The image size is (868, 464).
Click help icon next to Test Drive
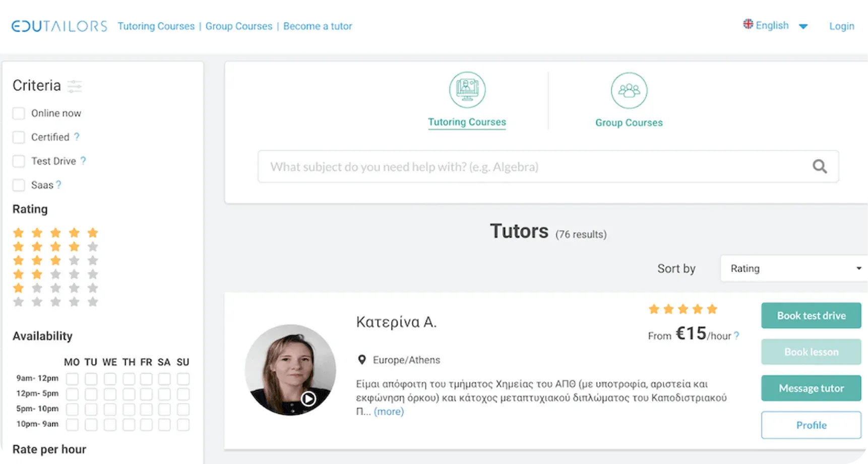pyautogui.click(x=83, y=161)
